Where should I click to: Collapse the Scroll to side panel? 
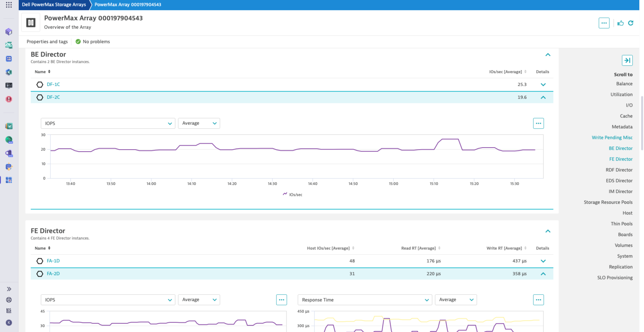tap(627, 60)
